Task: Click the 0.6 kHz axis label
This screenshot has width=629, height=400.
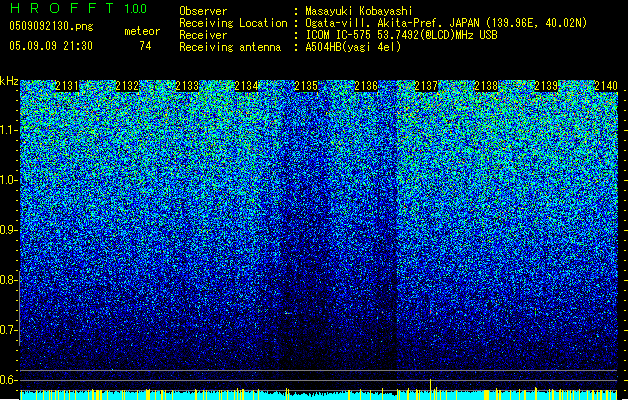Action: coord(8,380)
